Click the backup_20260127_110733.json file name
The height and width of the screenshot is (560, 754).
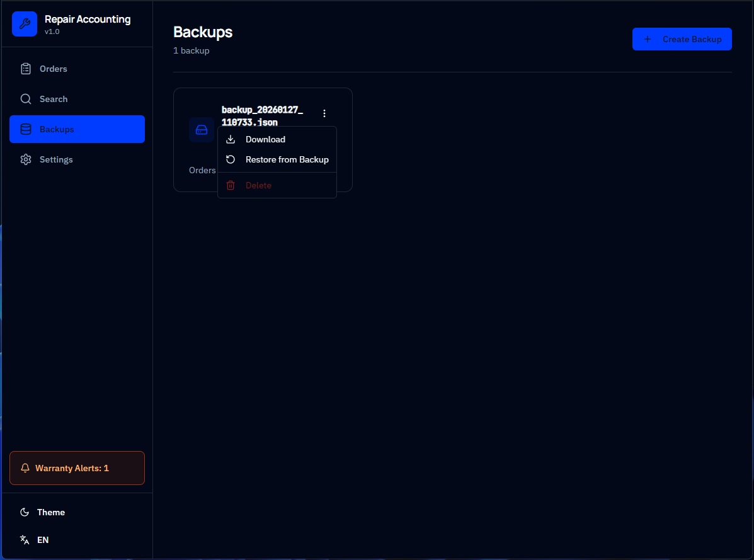point(262,116)
